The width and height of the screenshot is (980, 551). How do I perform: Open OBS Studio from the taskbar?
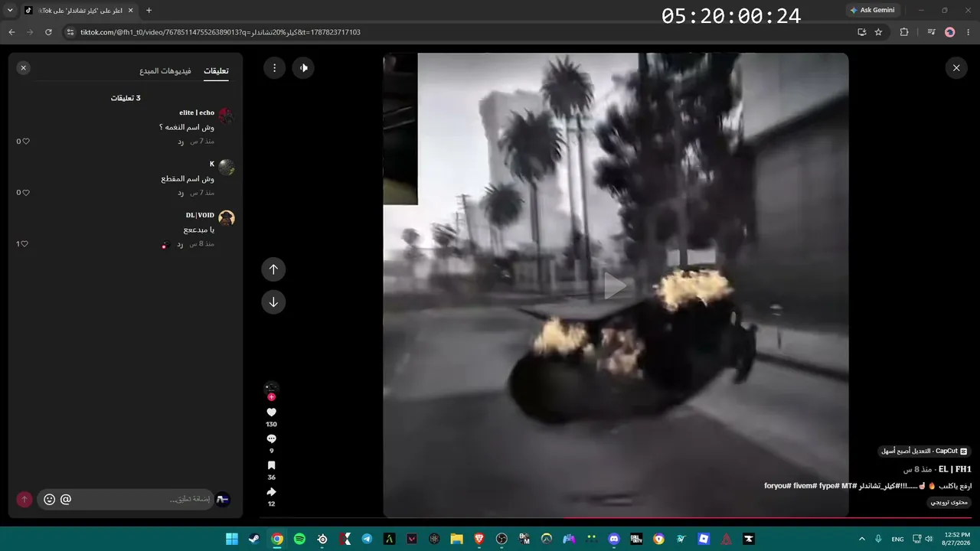tap(501, 539)
